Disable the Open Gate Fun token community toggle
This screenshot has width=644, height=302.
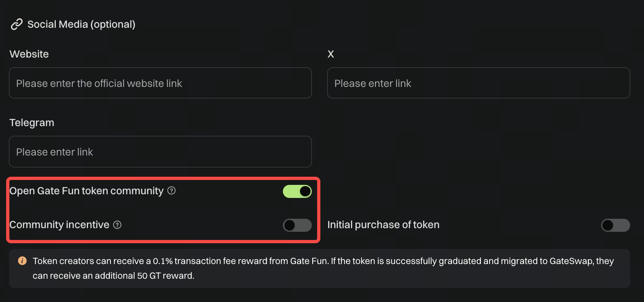pyautogui.click(x=297, y=191)
